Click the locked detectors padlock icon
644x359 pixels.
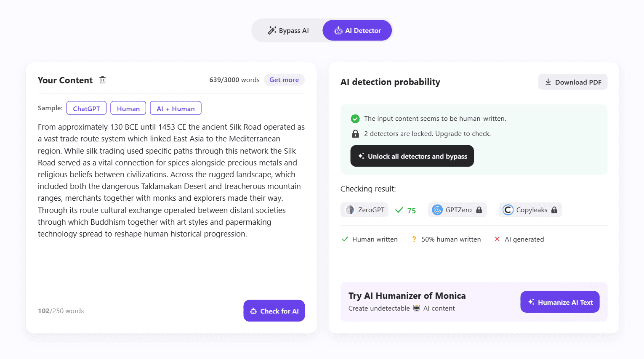[355, 134]
